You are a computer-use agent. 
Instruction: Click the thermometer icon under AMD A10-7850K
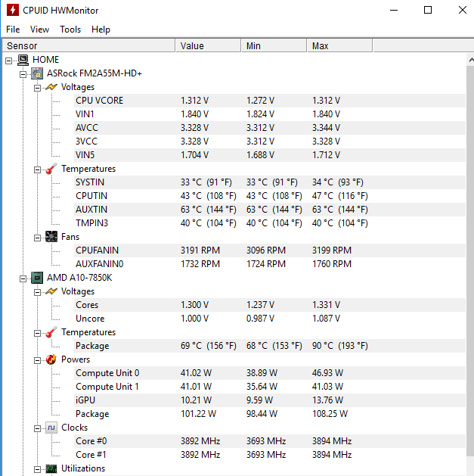(51, 332)
